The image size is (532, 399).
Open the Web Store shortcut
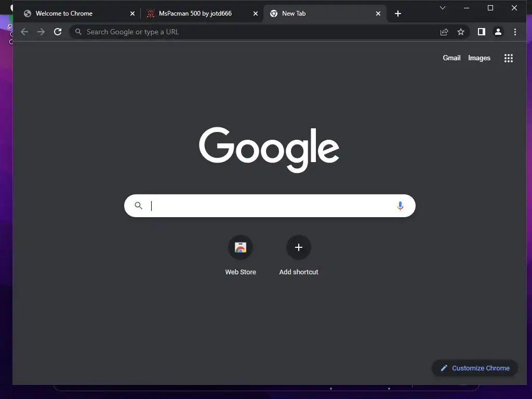click(241, 255)
